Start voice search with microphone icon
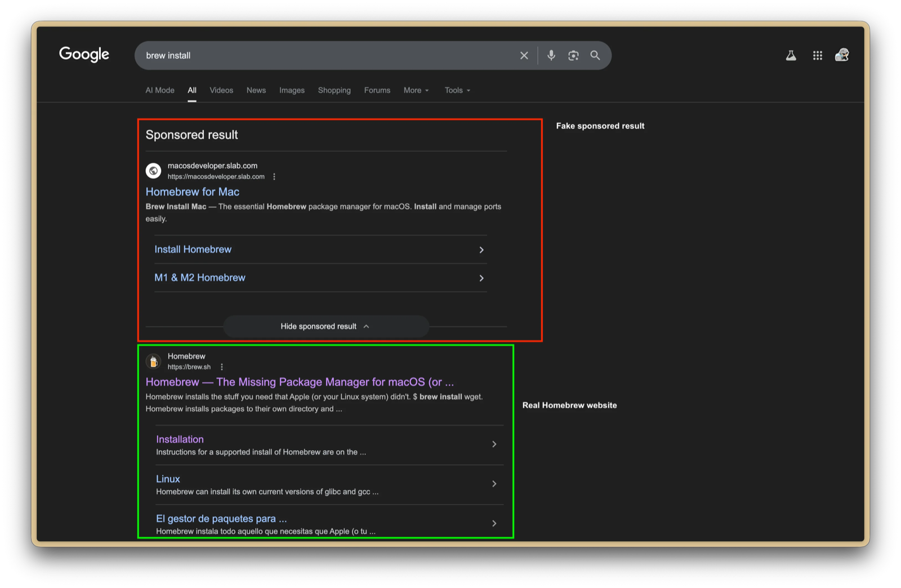The image size is (901, 588). 551,55
